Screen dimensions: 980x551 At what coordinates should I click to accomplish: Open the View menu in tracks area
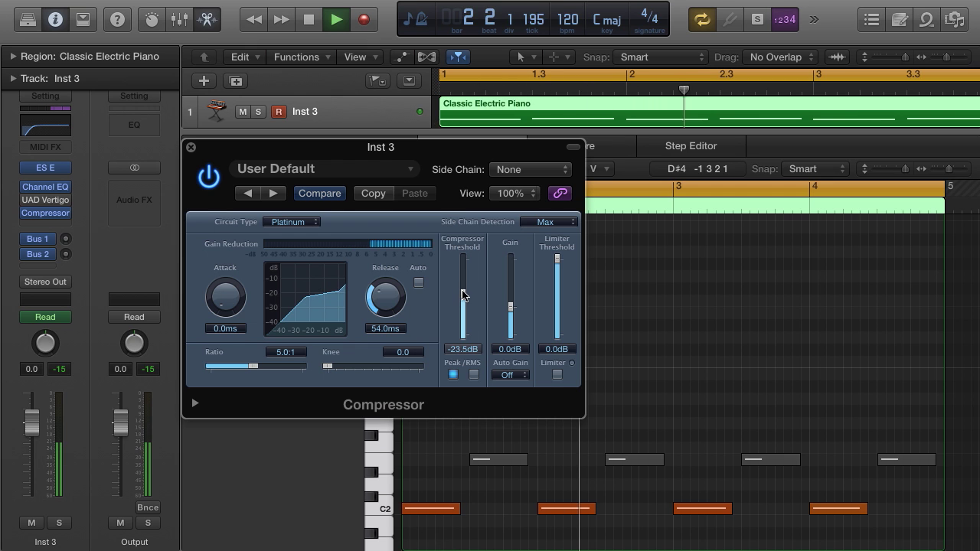[361, 57]
